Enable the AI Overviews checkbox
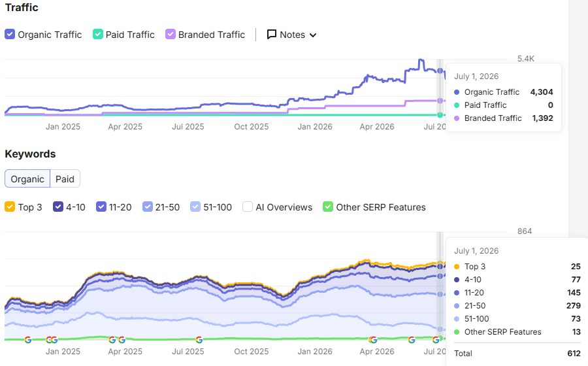This screenshot has width=588, height=366. click(248, 207)
